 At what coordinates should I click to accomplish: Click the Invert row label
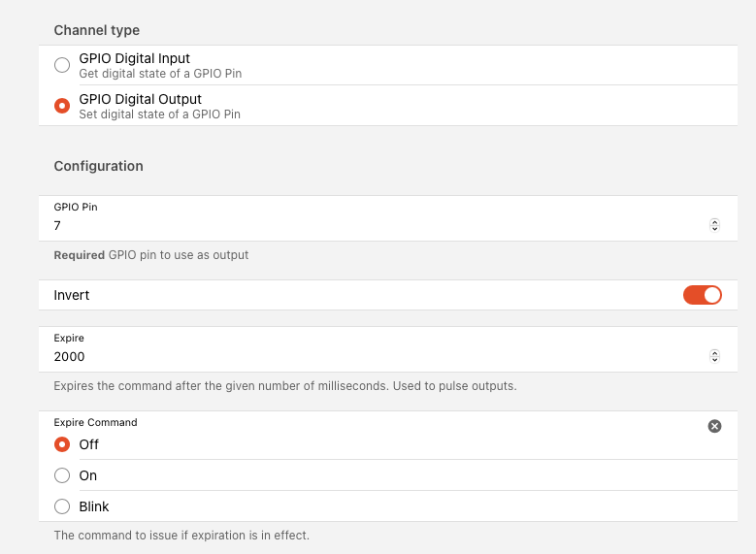point(72,295)
